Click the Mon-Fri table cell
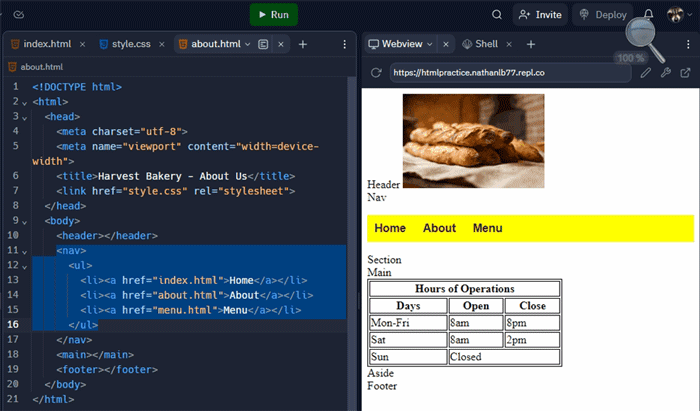 click(x=408, y=323)
